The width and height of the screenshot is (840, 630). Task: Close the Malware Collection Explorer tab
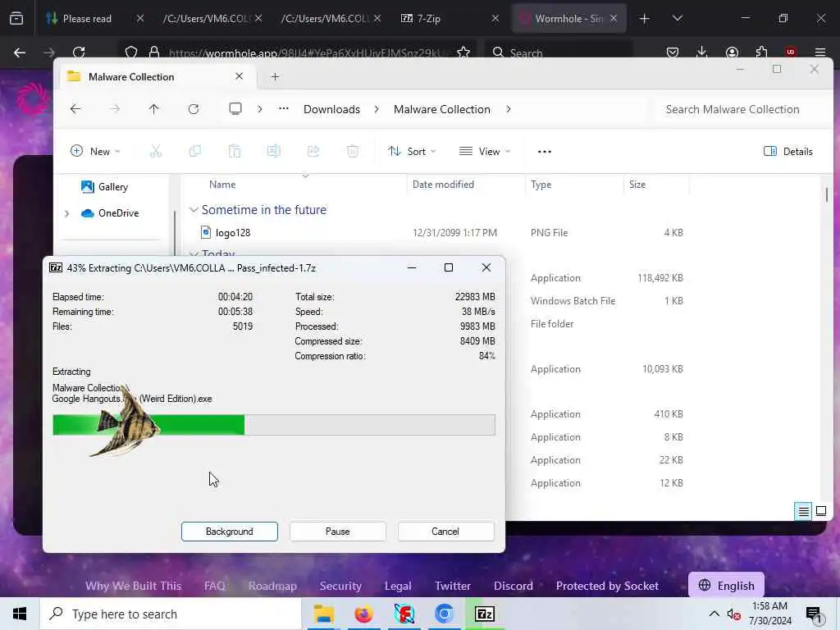coord(239,76)
